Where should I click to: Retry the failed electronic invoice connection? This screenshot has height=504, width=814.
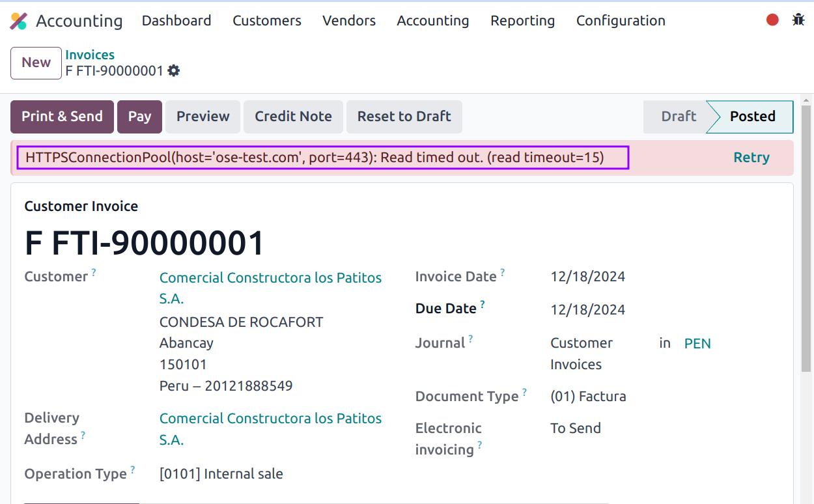(x=751, y=158)
